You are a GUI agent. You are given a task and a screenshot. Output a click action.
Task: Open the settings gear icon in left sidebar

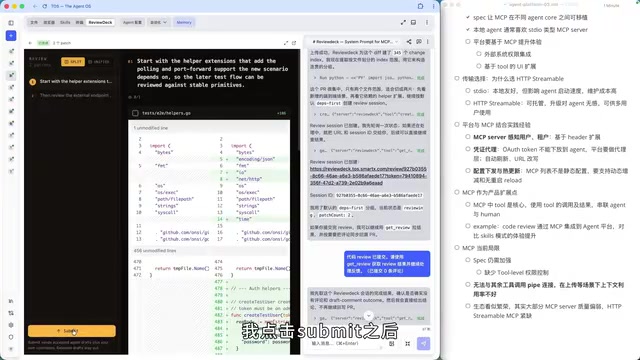pyautogui.click(x=11, y=325)
